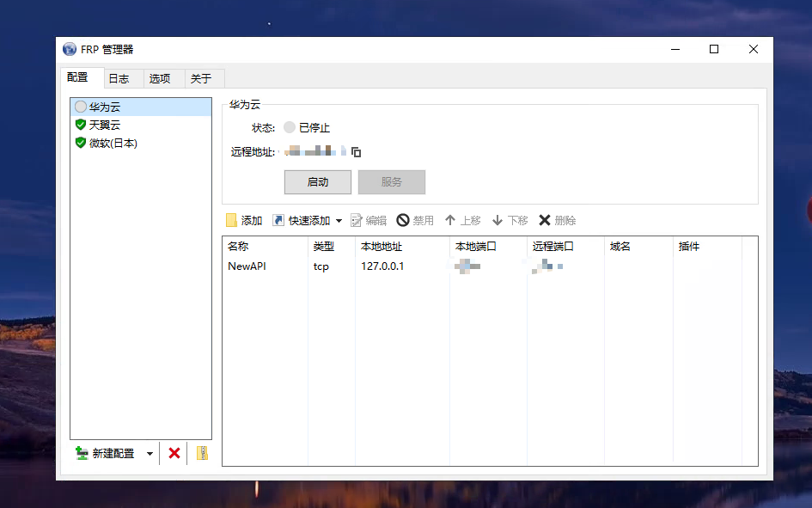This screenshot has width=812, height=508.
Task: Click the red X delete configuration icon
Action: coord(174,454)
